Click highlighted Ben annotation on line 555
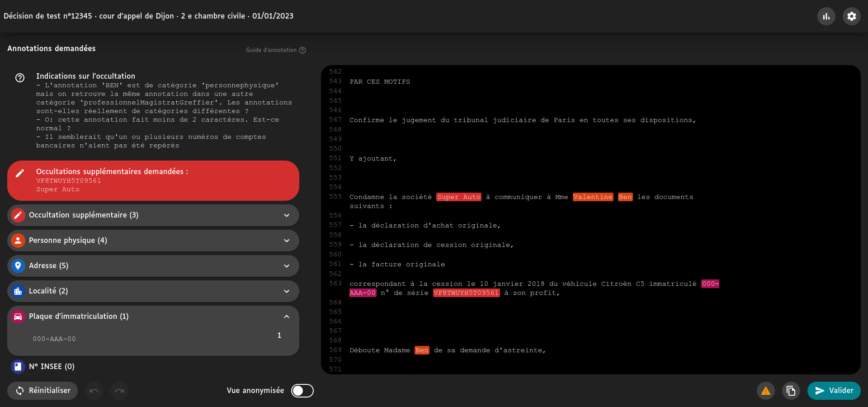 pyautogui.click(x=625, y=197)
